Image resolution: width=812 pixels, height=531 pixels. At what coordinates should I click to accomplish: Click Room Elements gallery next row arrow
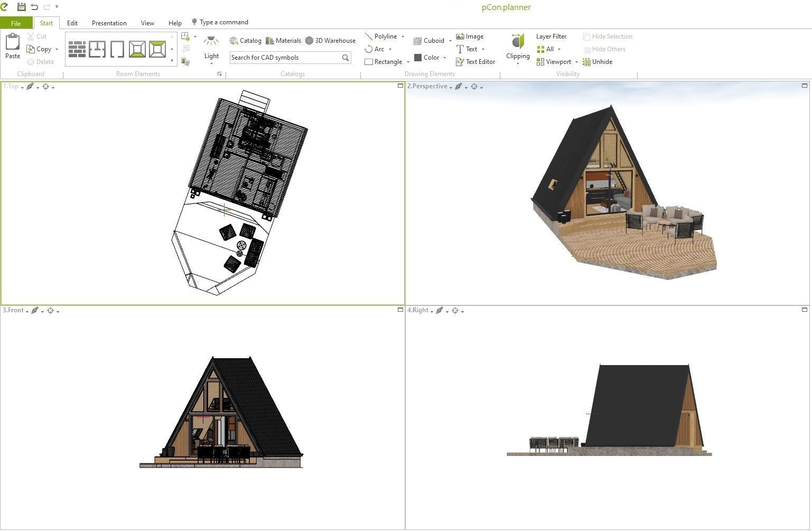pyautogui.click(x=172, y=49)
